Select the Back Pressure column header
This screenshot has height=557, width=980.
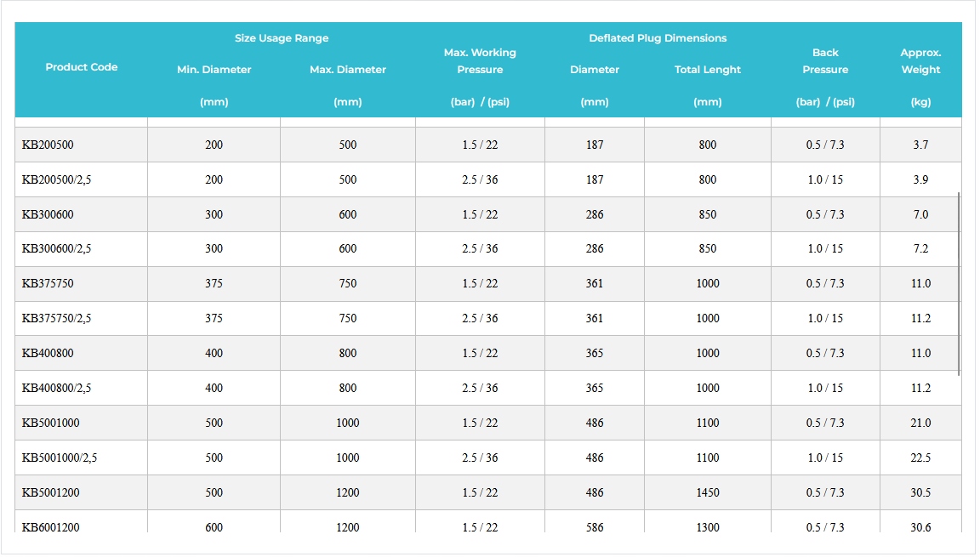825,61
